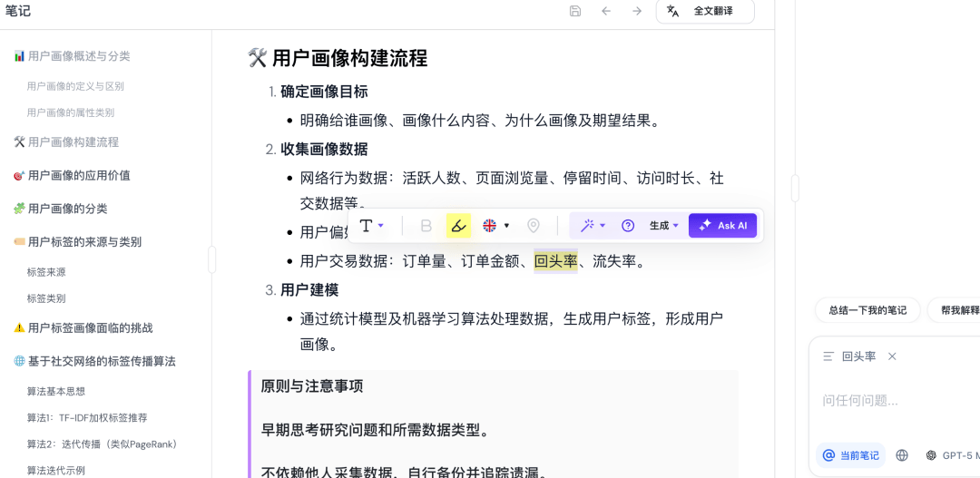Viewport: 980px width, 478px height.
Task: Toggle the 当前笔记 context chip
Action: pos(850,455)
